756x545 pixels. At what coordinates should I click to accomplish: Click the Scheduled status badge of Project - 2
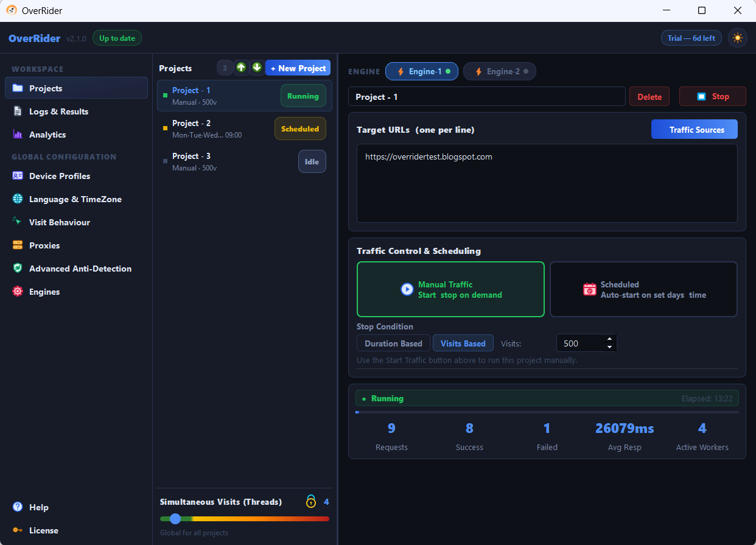click(300, 128)
